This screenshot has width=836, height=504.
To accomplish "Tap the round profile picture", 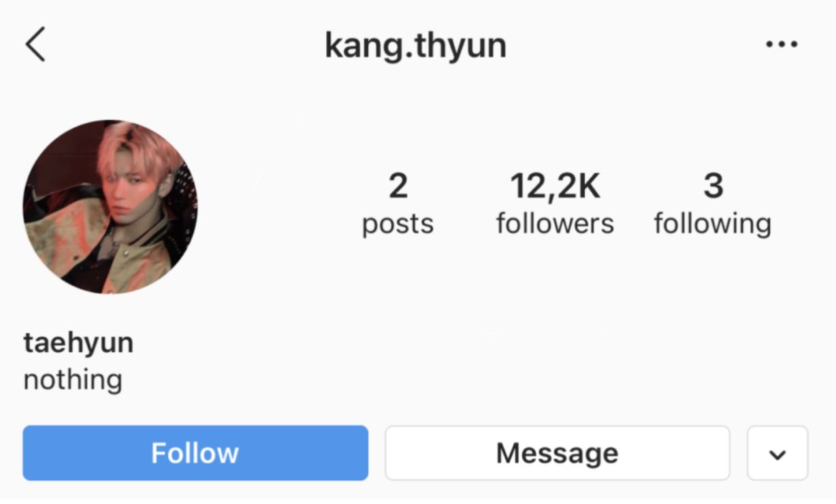I will 110,207.
